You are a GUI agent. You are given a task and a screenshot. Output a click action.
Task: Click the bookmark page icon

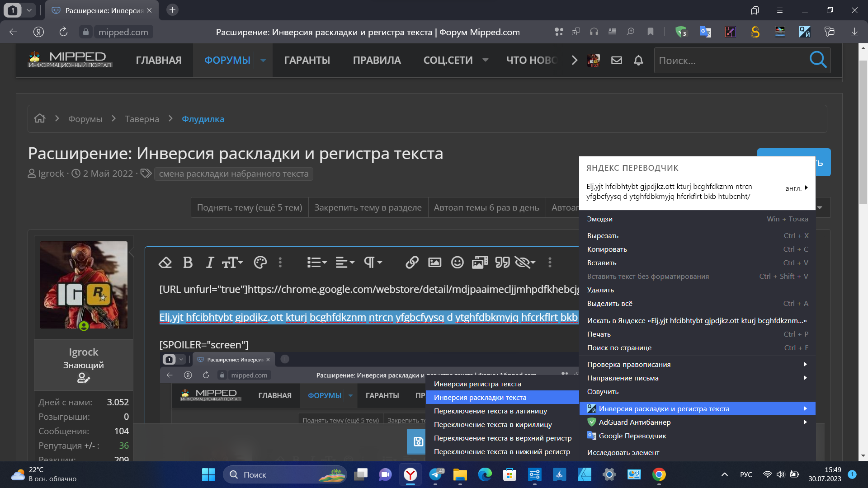(x=651, y=32)
